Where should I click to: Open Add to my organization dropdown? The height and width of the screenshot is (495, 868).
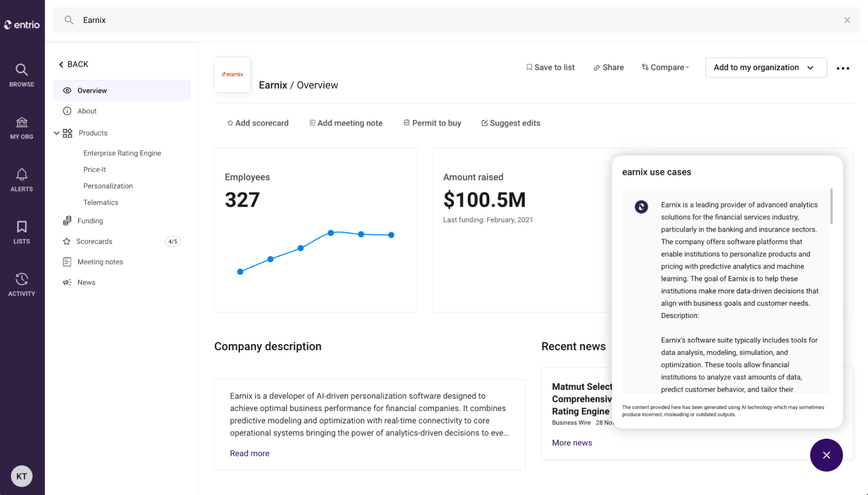point(766,67)
